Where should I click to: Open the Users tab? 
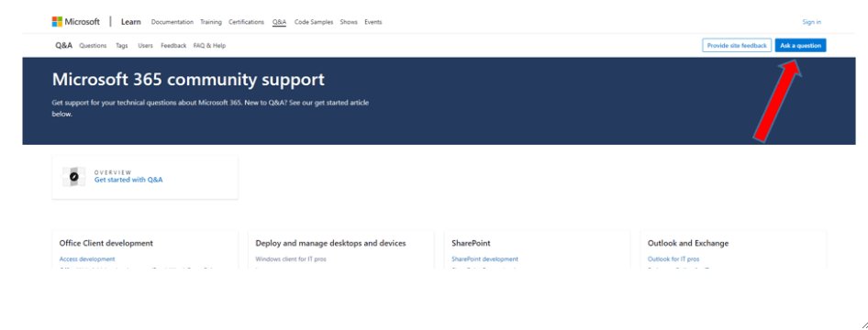(145, 46)
